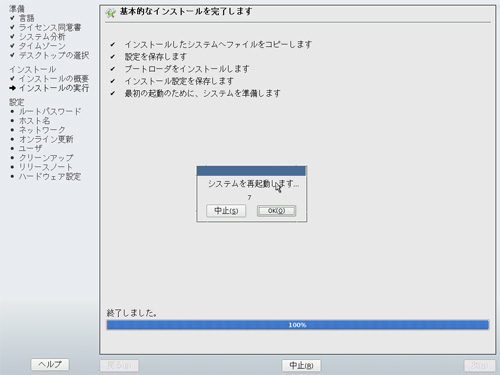Click the 最初の起動のために task line
Screen dimensions: 500x375
coord(203,93)
